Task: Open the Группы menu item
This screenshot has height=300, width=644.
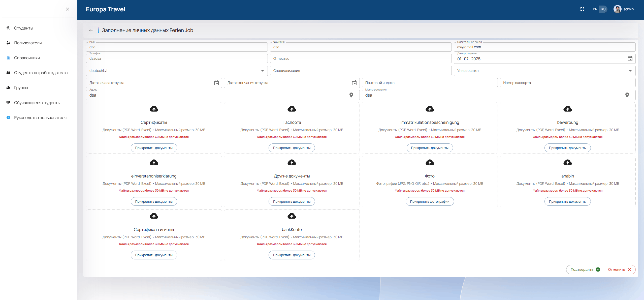Action: click(38, 87)
